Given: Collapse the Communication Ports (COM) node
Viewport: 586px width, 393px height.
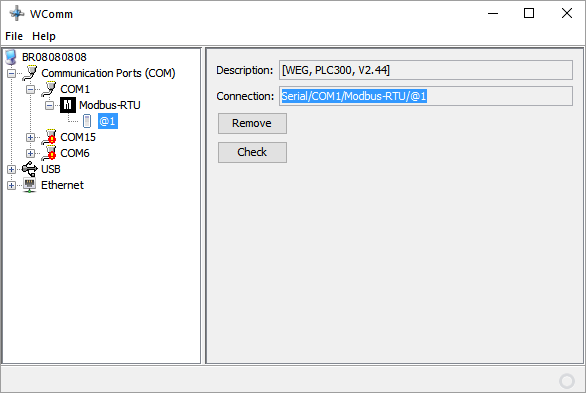Looking at the screenshot, I should coord(12,73).
